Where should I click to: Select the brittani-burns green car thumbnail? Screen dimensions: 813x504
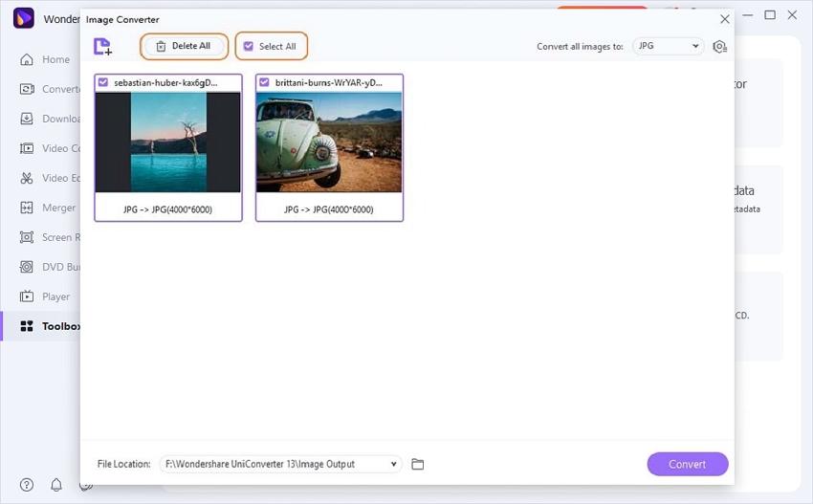coord(329,142)
